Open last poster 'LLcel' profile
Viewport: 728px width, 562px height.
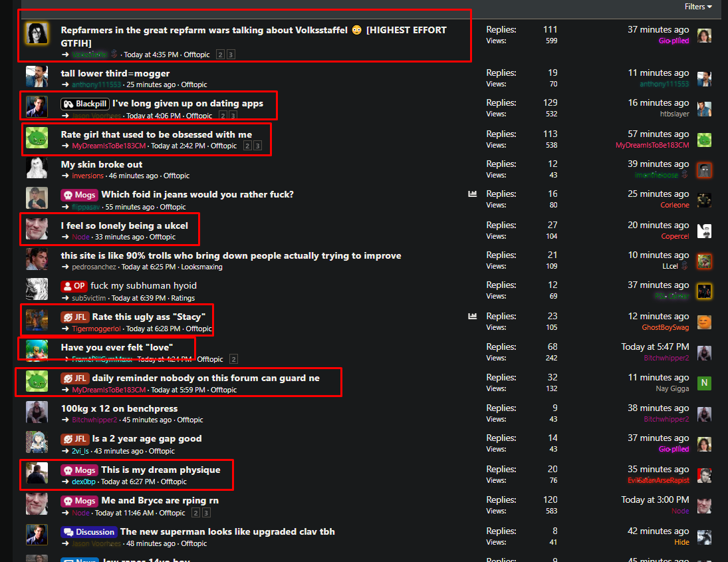click(670, 266)
